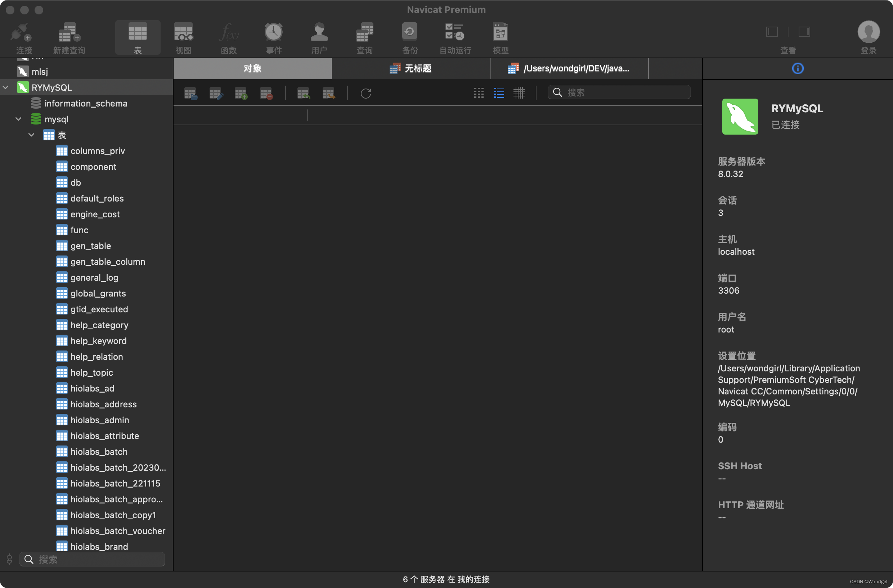
Task: Switch to the 对象 (Objects) tab
Action: (252, 68)
